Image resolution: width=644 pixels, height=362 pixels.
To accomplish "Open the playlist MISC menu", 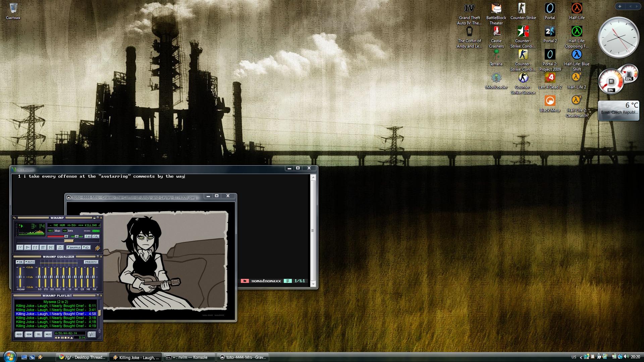I will (x=48, y=334).
